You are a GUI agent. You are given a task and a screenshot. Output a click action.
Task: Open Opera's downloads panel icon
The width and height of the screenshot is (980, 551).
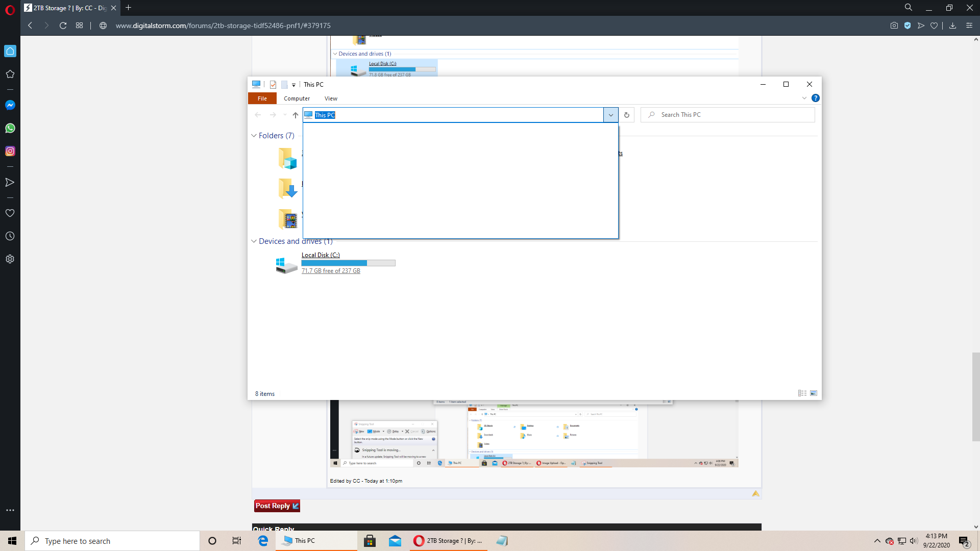tap(952, 26)
